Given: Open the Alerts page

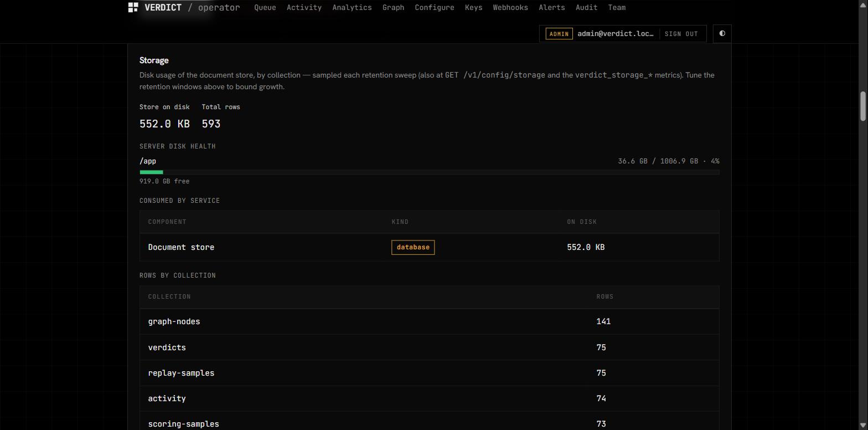Looking at the screenshot, I should pos(552,8).
